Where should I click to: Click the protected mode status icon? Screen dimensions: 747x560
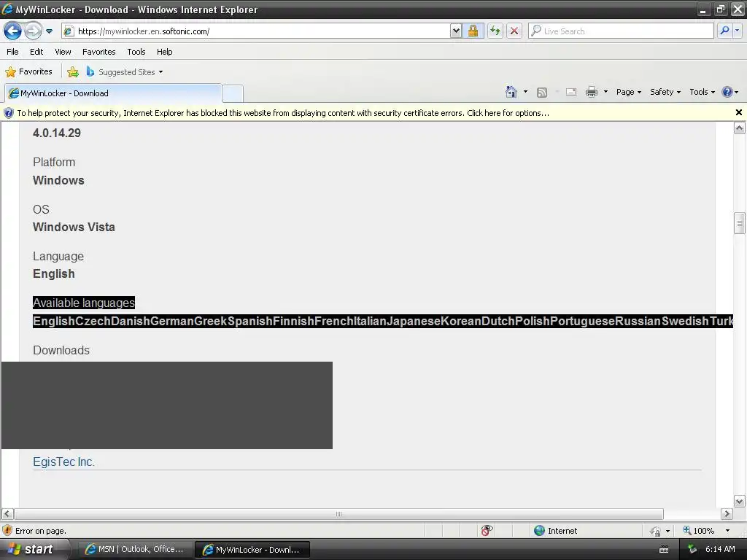(x=656, y=531)
